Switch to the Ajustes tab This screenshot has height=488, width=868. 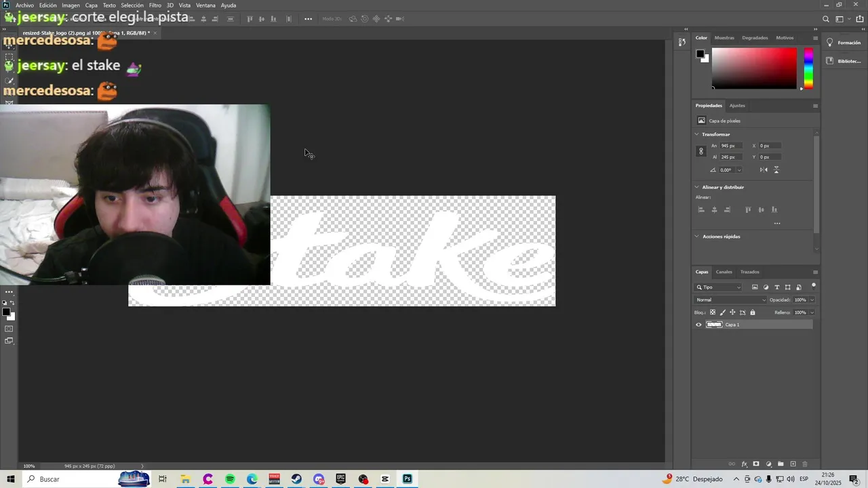pos(737,106)
